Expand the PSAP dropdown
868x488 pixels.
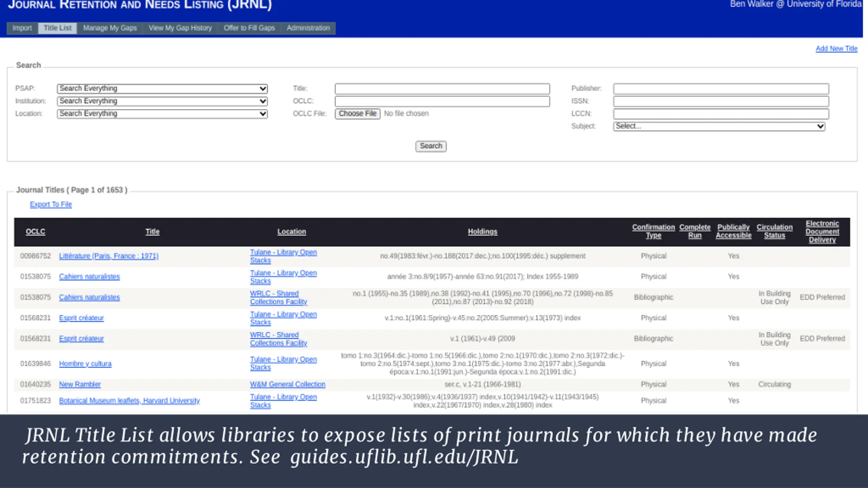tap(162, 88)
